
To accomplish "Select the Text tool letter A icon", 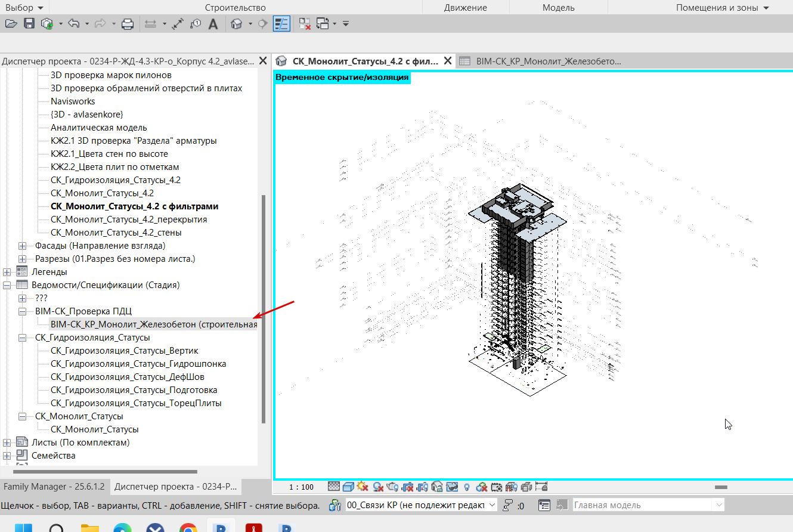I will (213, 24).
